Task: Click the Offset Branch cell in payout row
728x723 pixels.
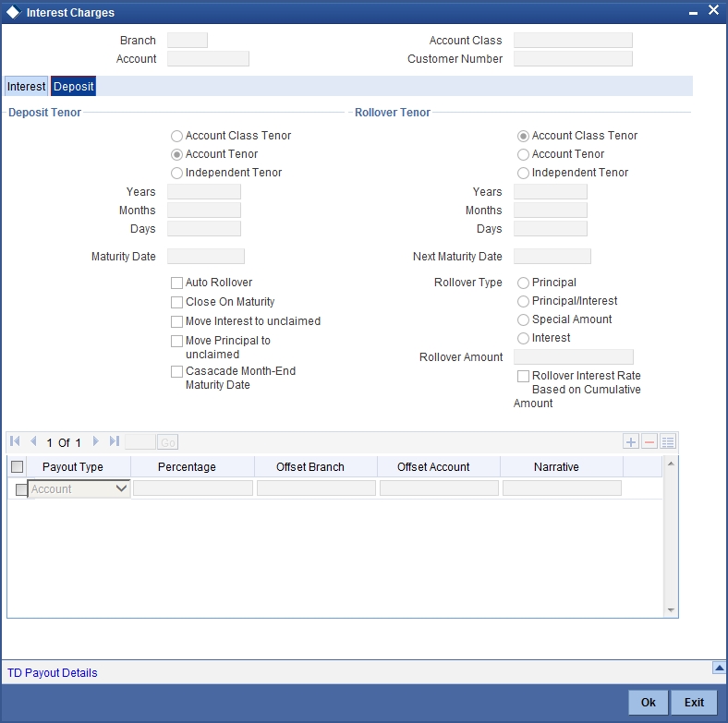Action: point(316,488)
